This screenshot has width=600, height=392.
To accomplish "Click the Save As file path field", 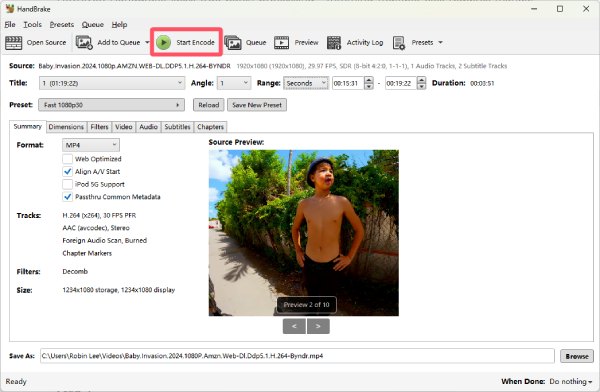I will (297, 356).
